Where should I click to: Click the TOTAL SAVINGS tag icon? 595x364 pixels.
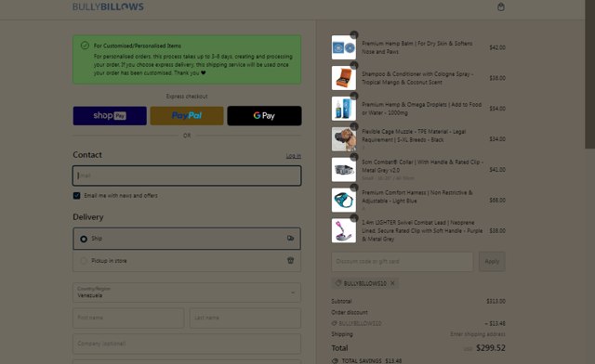(335, 360)
